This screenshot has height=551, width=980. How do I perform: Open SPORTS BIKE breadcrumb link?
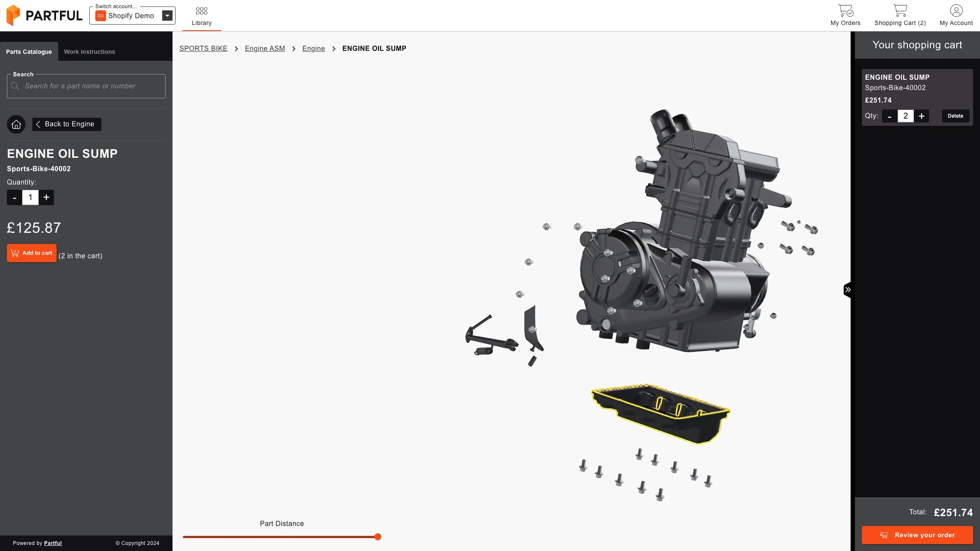(203, 49)
